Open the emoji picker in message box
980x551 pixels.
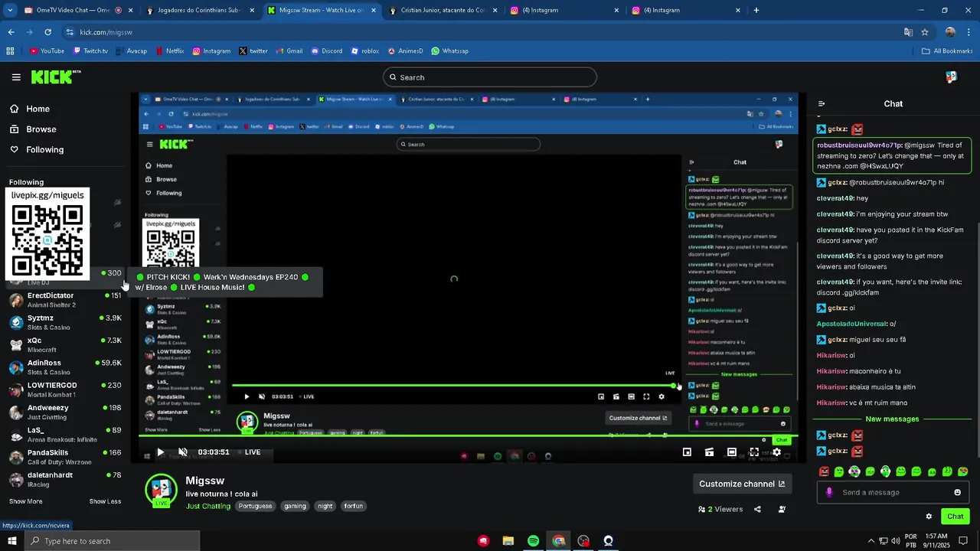click(957, 493)
